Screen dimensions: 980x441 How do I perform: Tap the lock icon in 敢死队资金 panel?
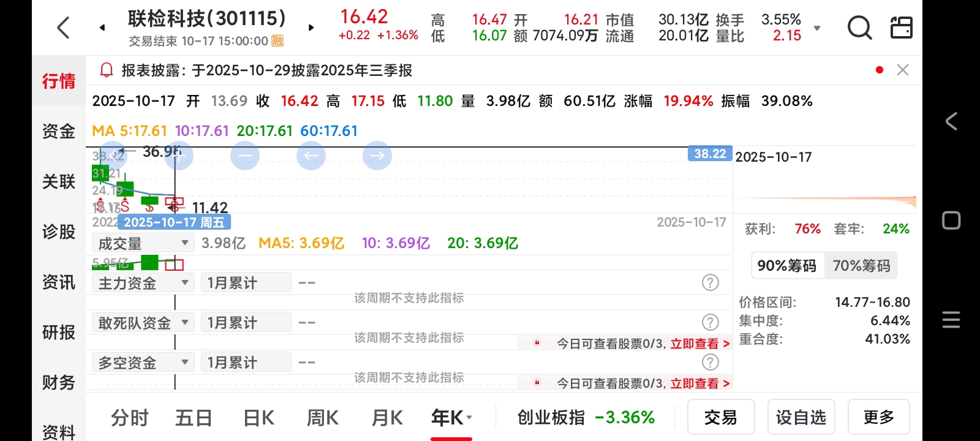(x=537, y=343)
